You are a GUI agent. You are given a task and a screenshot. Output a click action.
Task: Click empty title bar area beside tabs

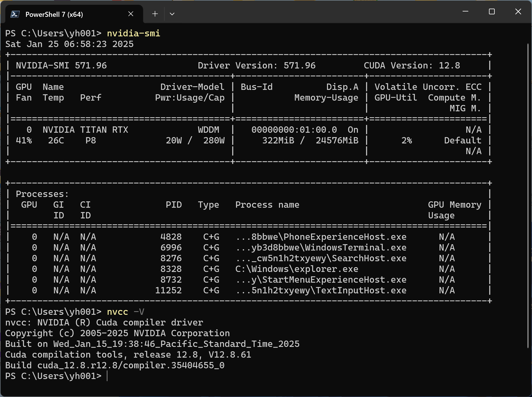click(312, 12)
